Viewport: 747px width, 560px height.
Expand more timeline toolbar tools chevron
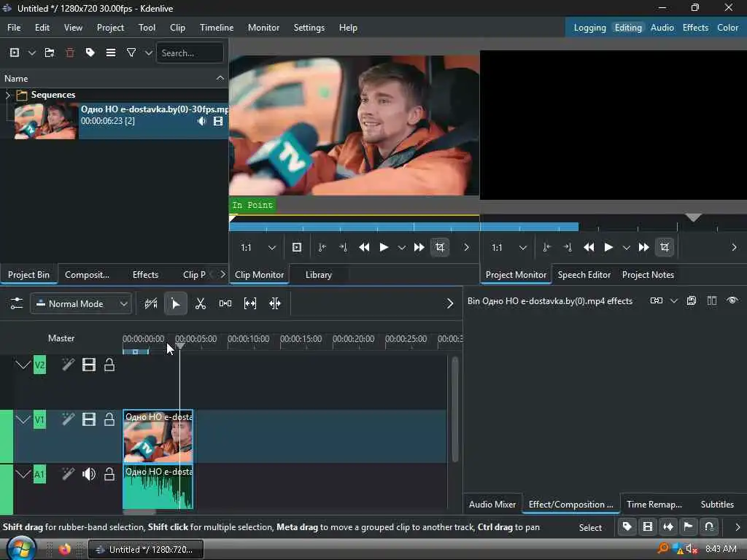(x=449, y=304)
